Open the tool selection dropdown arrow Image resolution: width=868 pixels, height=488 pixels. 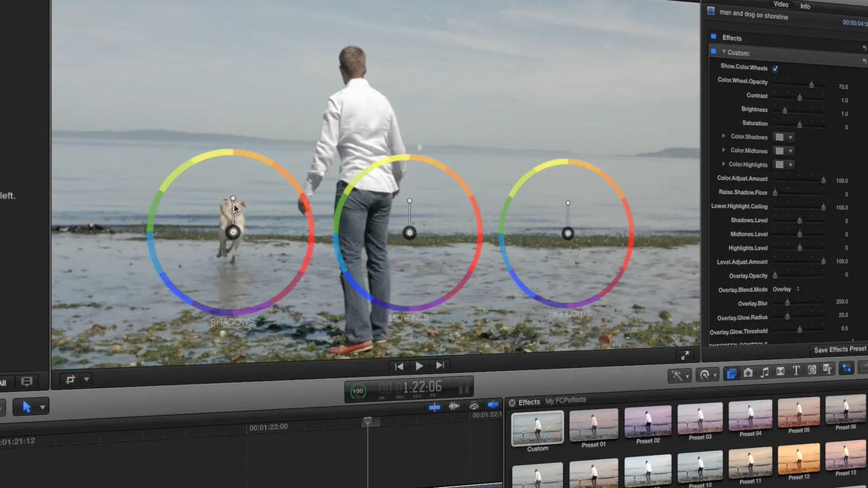(42, 408)
